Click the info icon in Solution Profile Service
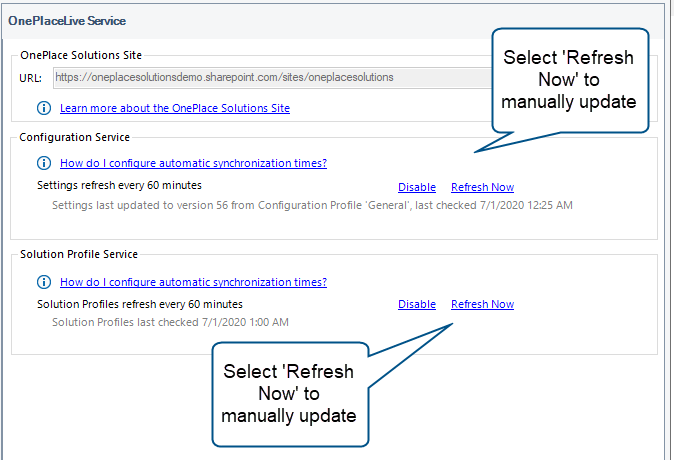This screenshot has width=674, height=460. coord(44,282)
